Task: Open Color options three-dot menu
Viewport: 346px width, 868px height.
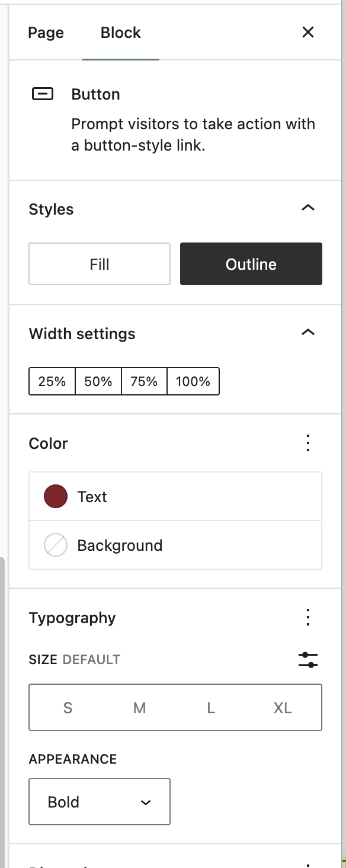Action: 307,443
